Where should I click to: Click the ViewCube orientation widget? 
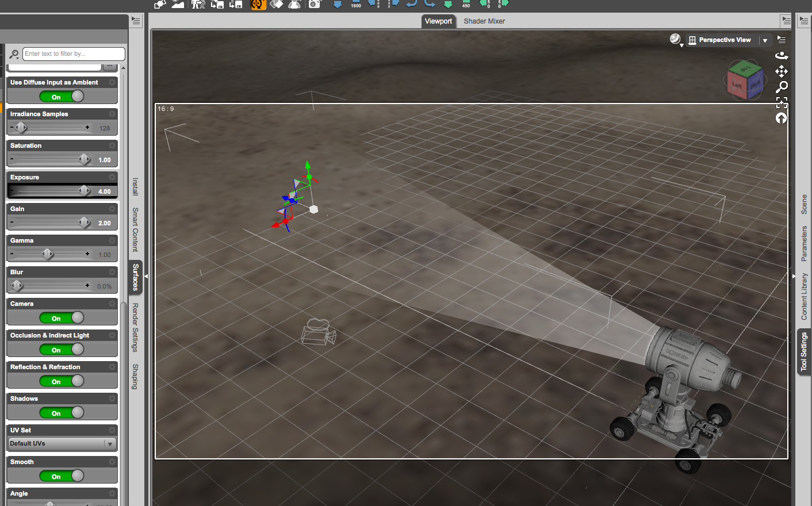coord(745,80)
